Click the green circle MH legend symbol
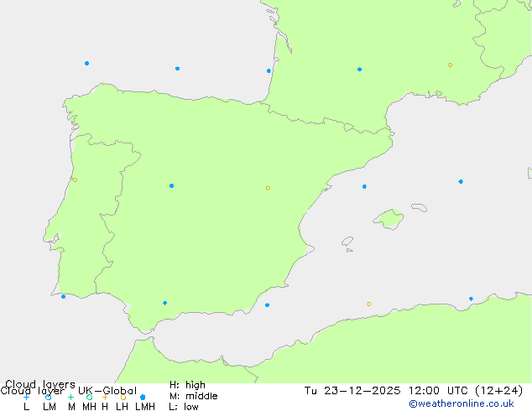532x411 pixels. coord(89,397)
